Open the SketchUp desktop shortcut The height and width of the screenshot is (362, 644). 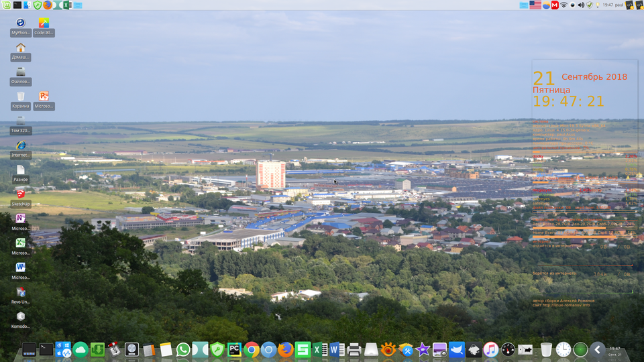(21, 194)
